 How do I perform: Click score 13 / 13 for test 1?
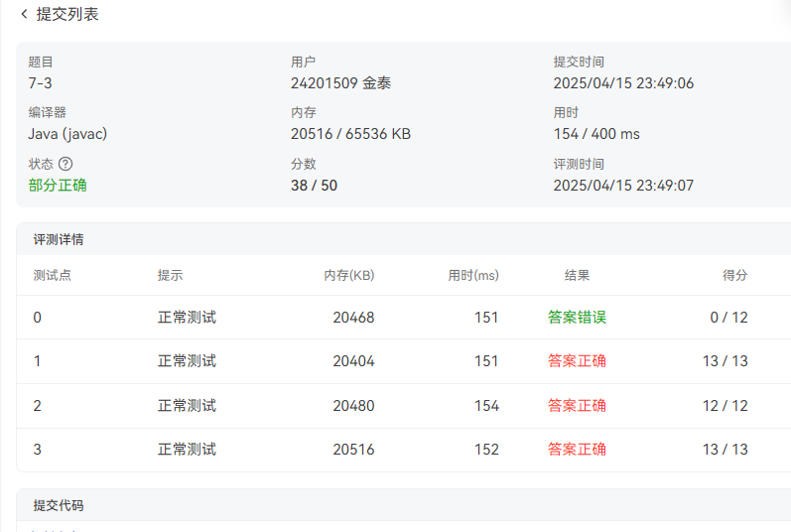coord(725,361)
